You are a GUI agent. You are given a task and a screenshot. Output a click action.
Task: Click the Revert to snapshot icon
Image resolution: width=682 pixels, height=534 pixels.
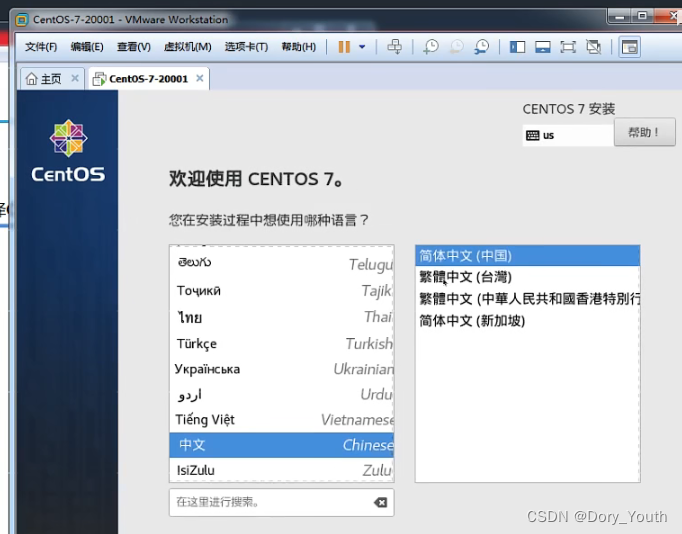click(x=456, y=47)
